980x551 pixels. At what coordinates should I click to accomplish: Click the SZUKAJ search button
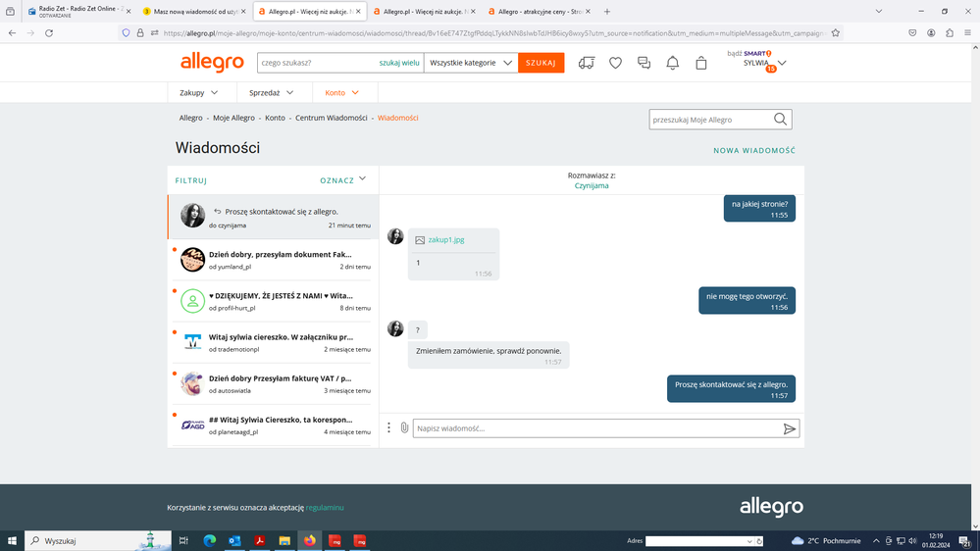click(541, 63)
